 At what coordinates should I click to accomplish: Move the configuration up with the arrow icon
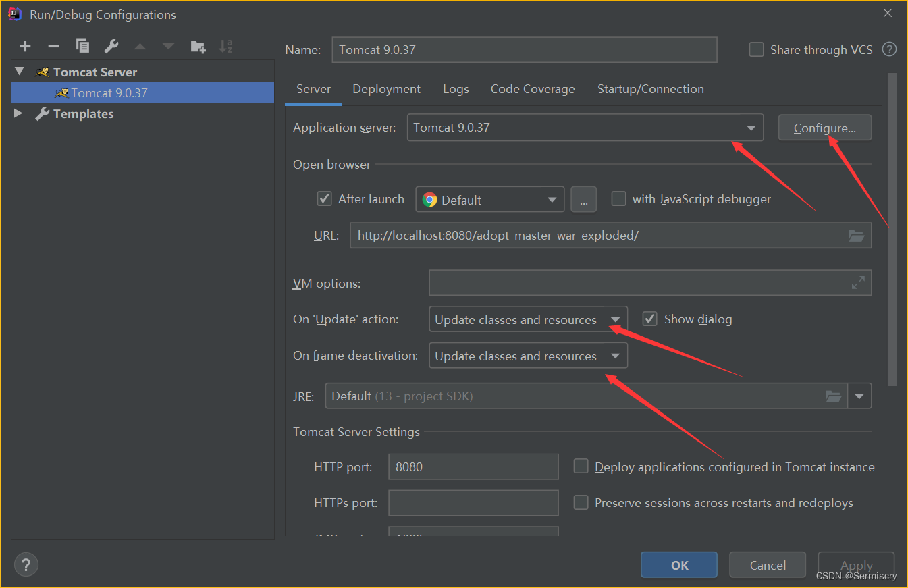point(140,47)
